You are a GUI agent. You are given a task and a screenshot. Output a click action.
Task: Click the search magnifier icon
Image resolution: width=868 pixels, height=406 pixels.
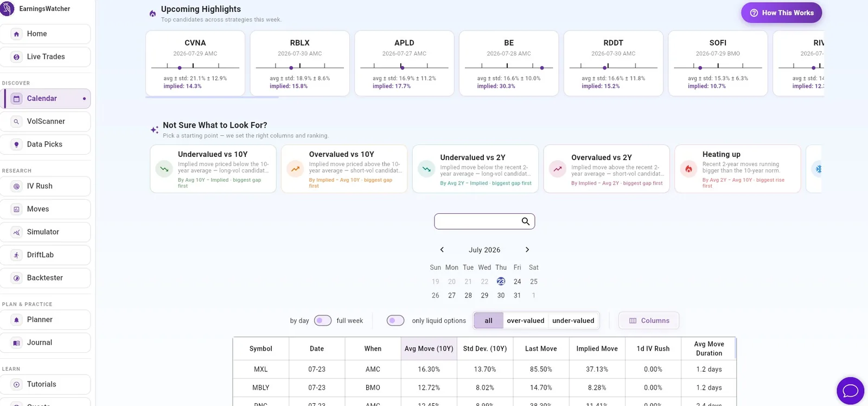tap(525, 221)
